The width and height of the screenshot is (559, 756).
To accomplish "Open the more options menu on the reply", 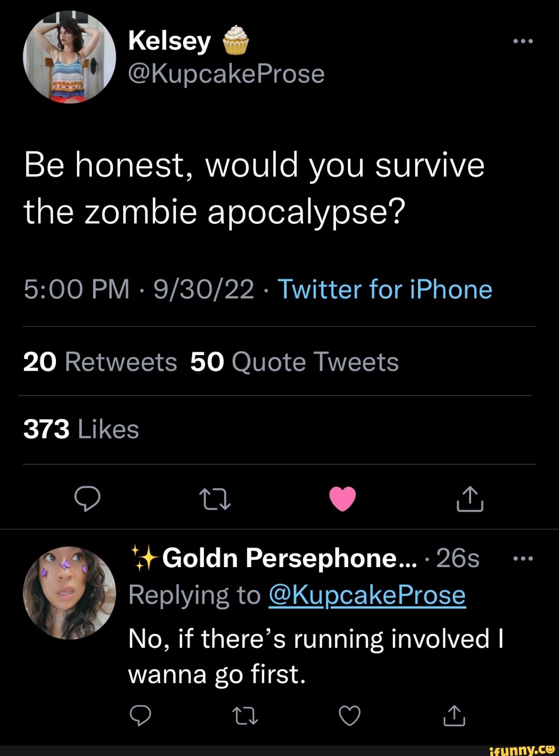I will (x=524, y=558).
